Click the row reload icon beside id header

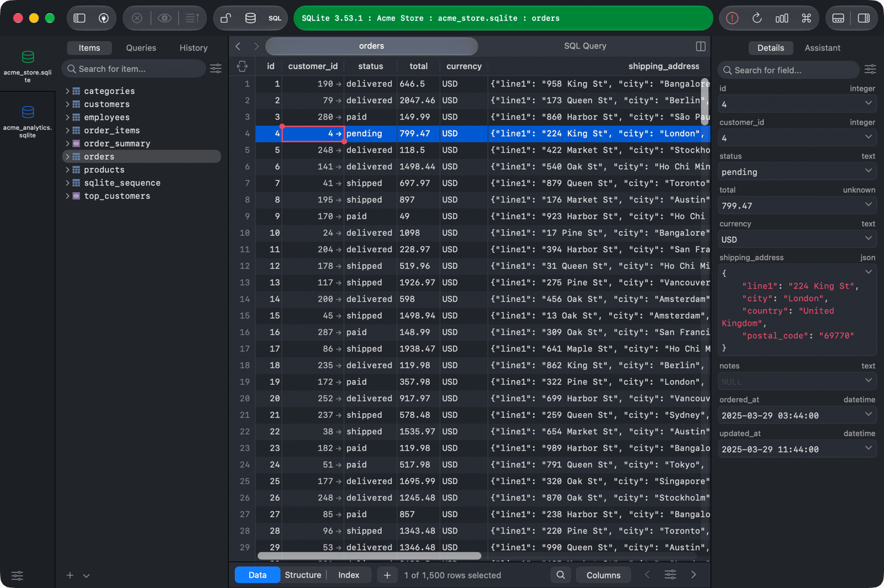(x=242, y=66)
